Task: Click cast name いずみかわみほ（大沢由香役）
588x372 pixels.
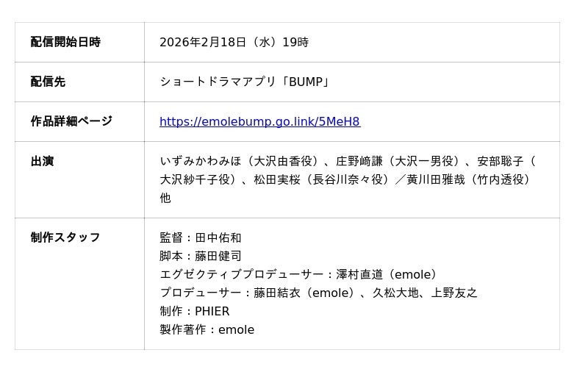Action: click(239, 161)
